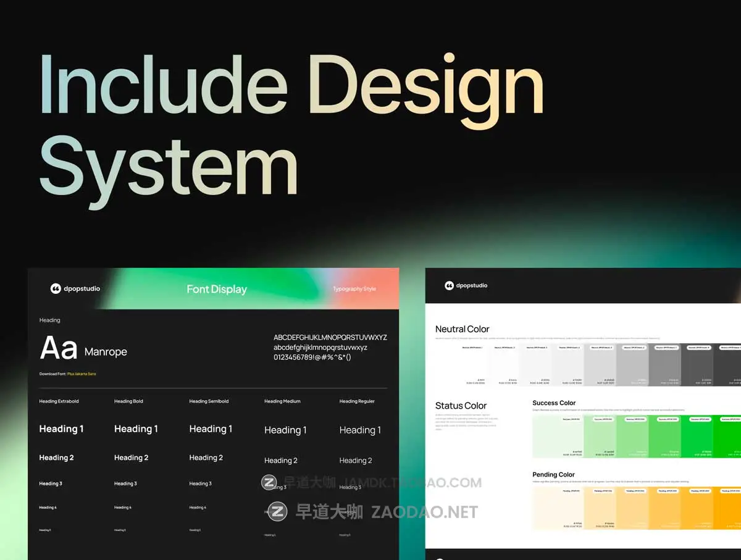Select Heading 1 in the Heading Bold column
741x560 pixels.
point(136,428)
